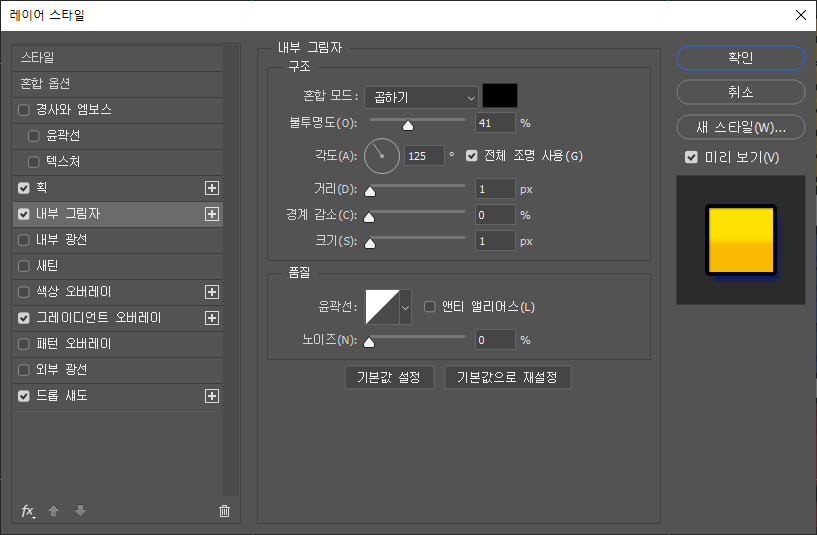Click the contour curve thumbnail

point(382,307)
